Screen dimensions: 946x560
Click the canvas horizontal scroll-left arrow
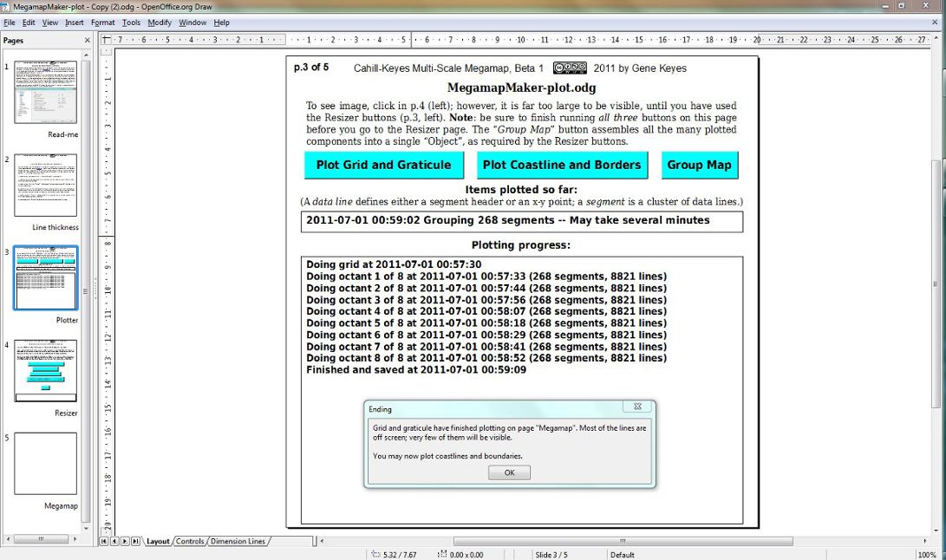323,541
